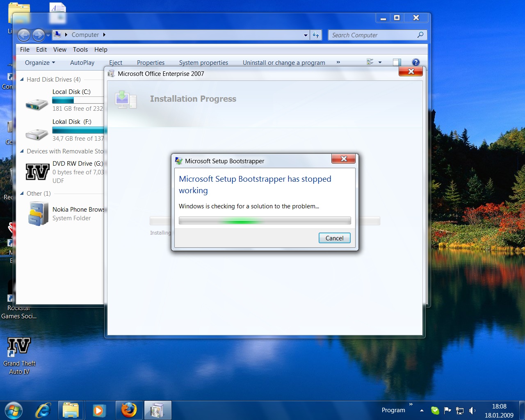
Task: Show hidden tray icons arrow
Action: point(422,411)
